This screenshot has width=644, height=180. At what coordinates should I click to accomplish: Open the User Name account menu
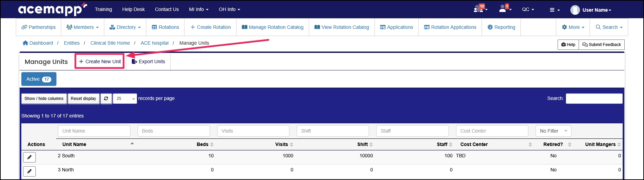point(597,10)
